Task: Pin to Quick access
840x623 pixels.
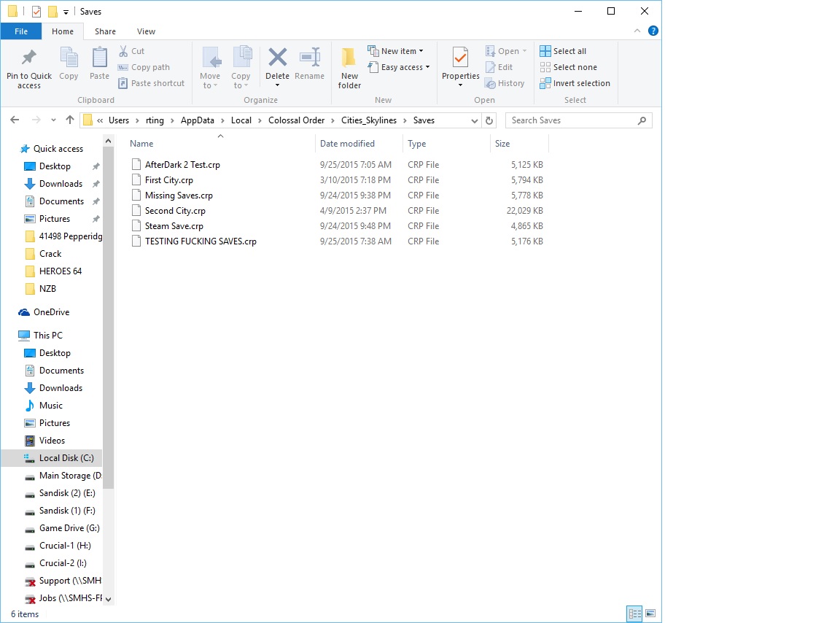Action: click(28, 67)
